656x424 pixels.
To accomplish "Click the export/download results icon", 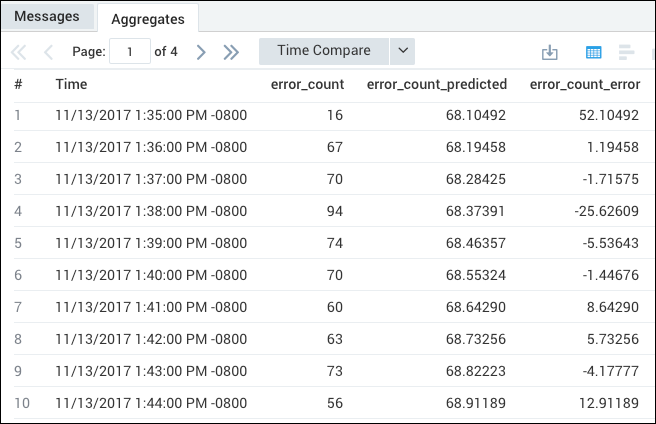I will click(549, 52).
